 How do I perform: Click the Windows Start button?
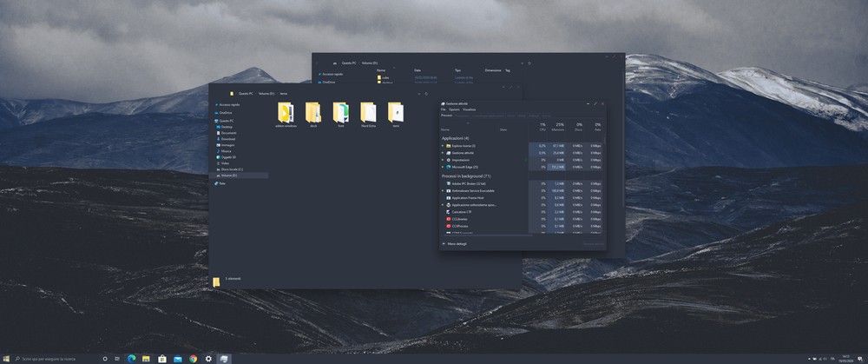click(7, 358)
